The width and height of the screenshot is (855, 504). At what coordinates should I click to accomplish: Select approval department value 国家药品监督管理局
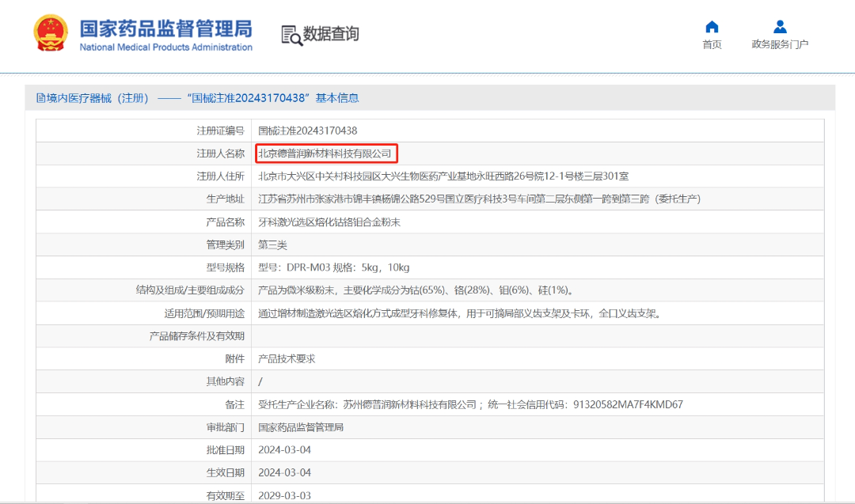tap(301, 427)
